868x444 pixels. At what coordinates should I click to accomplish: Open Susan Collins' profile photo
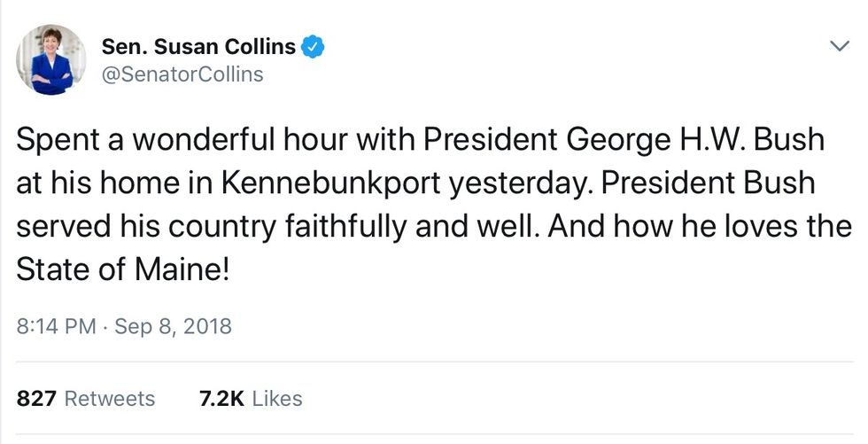coord(50,60)
